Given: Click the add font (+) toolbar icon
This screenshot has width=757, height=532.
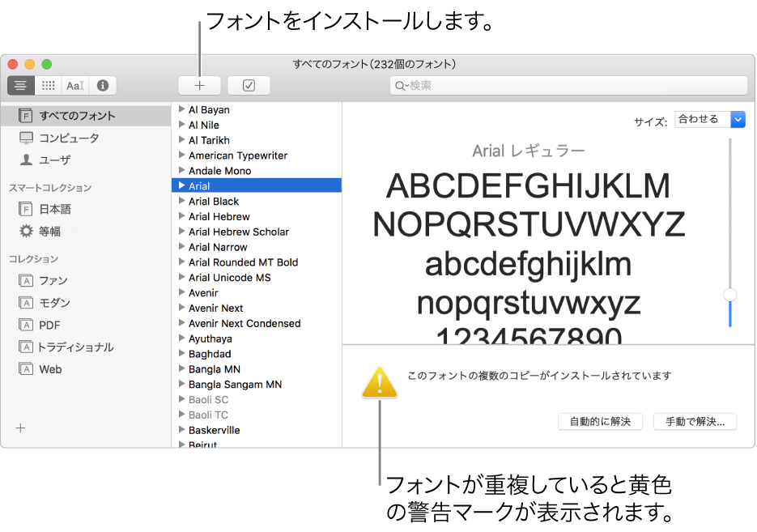Looking at the screenshot, I should coord(199,84).
